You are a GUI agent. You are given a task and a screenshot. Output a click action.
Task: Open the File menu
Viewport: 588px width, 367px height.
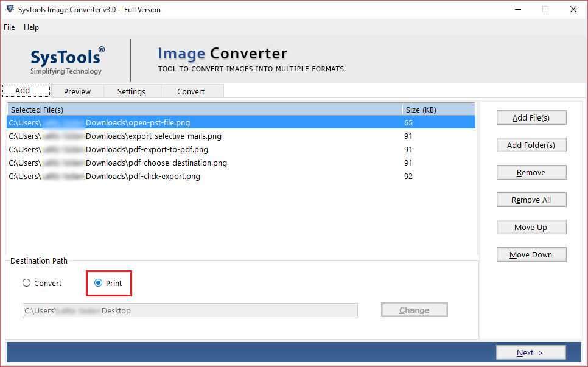coord(9,27)
